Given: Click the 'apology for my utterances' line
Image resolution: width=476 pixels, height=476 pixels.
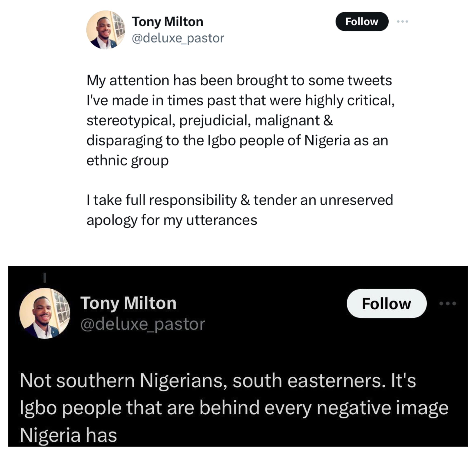Looking at the screenshot, I should 172,220.
